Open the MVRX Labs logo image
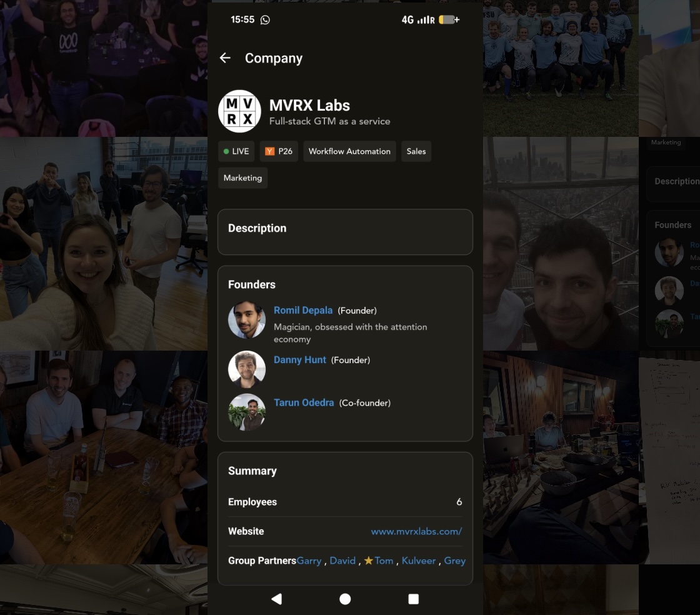The width and height of the screenshot is (700, 615). coord(239,111)
